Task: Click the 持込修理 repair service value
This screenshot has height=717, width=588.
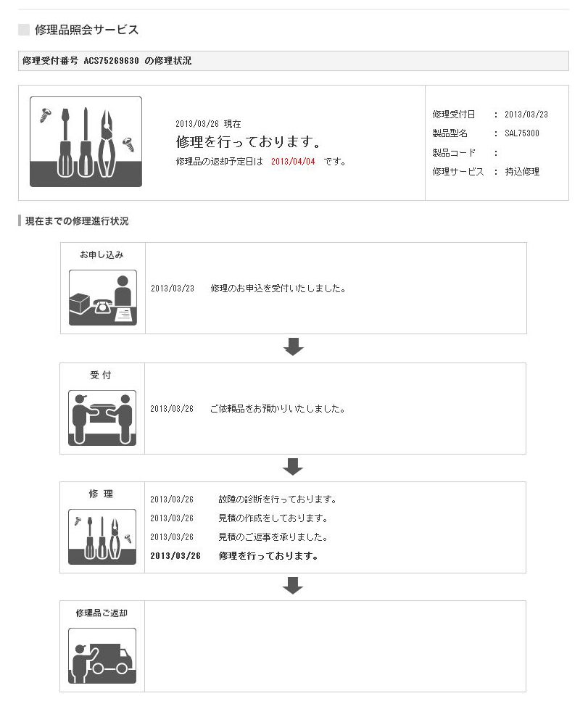Action: coord(522,172)
